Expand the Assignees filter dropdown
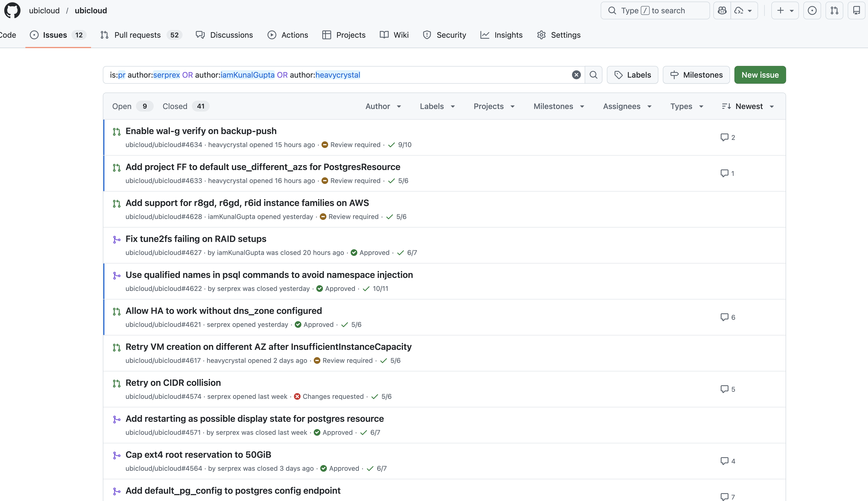Image resolution: width=868 pixels, height=501 pixels. (x=627, y=106)
